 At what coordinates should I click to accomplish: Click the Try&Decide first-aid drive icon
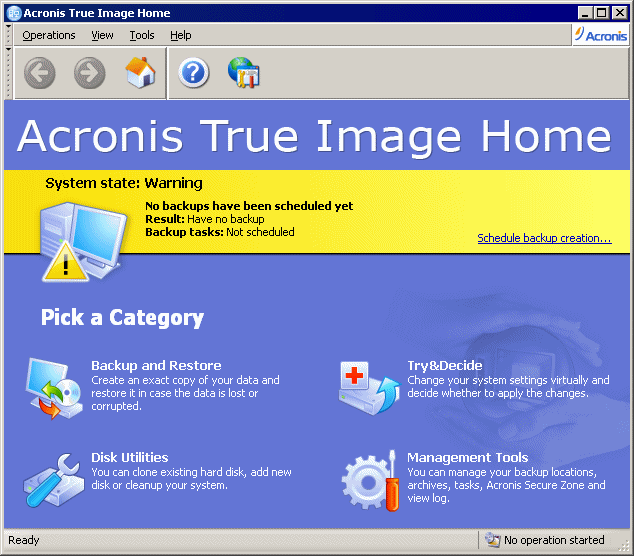pyautogui.click(x=369, y=386)
